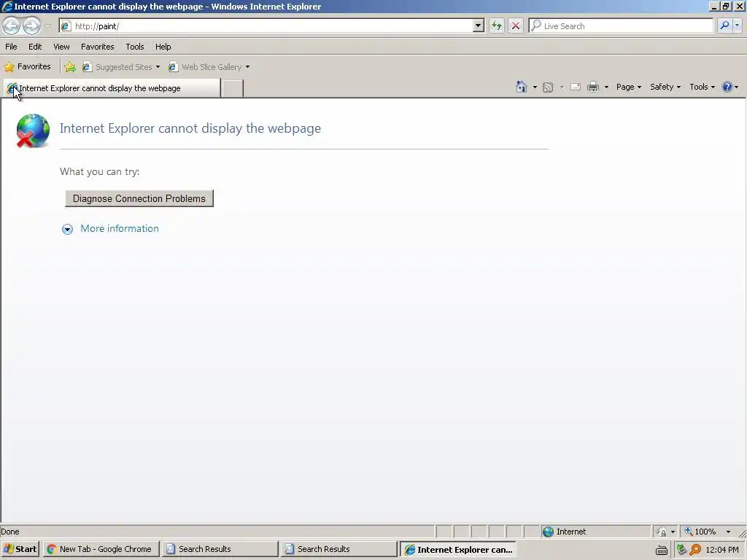Start search with the magnifier button
The image size is (747, 560).
point(724,26)
